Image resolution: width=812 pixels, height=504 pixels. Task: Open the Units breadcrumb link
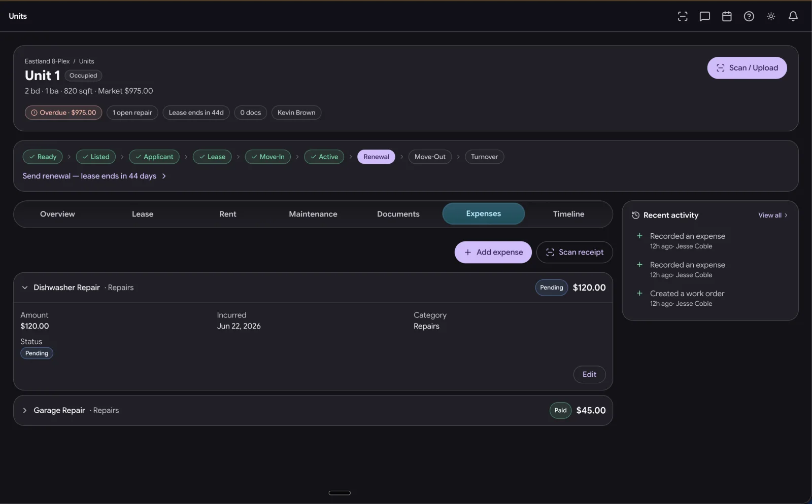tap(86, 61)
